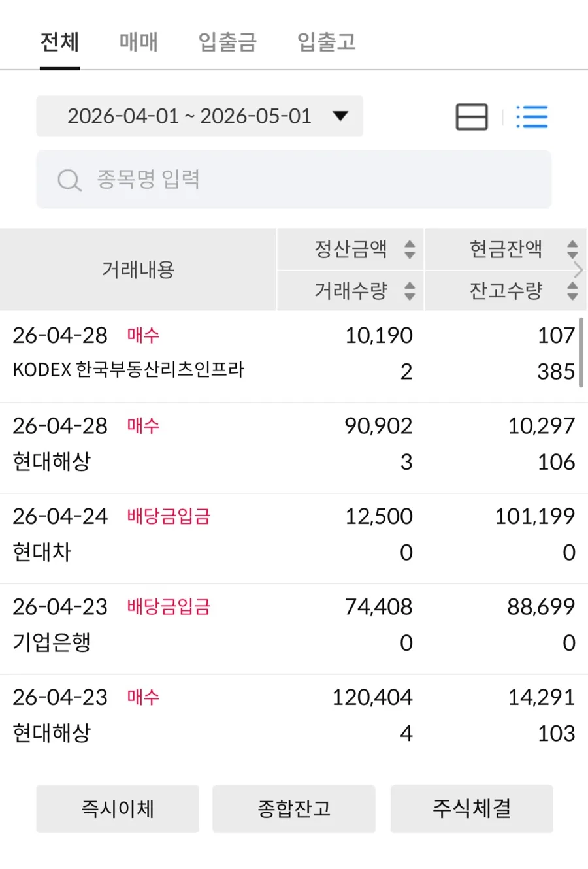Select the 전체 tab
Screen dimensions: 588x869
(x=59, y=42)
